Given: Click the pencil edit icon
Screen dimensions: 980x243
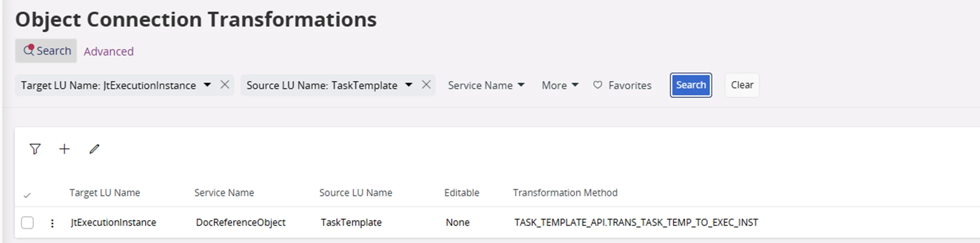Looking at the screenshot, I should pyautogui.click(x=94, y=149).
